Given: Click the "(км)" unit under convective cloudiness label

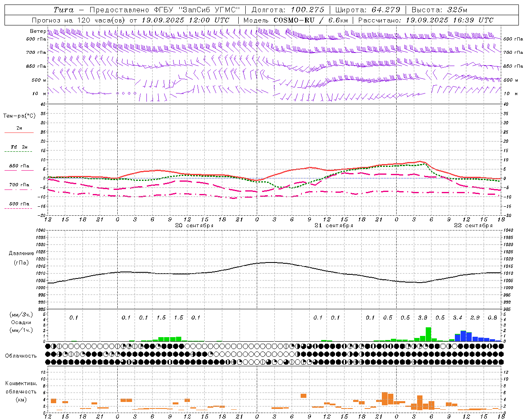Looking at the screenshot, I should tap(21, 399).
